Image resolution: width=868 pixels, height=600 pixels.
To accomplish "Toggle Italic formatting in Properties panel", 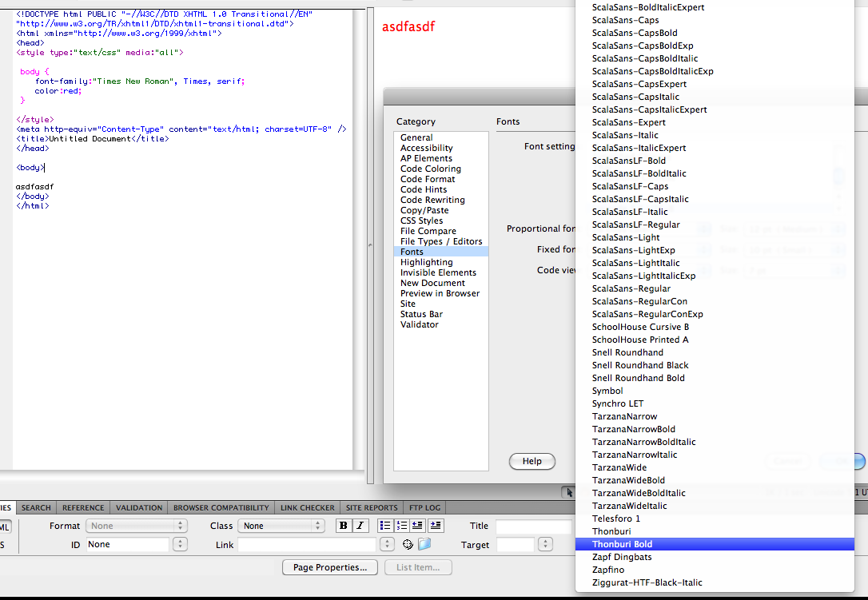I will pos(360,526).
